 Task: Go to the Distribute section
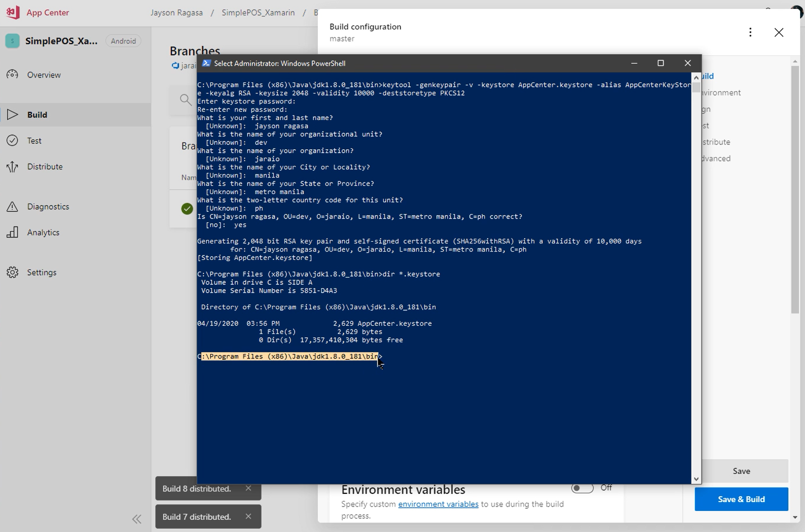45,166
